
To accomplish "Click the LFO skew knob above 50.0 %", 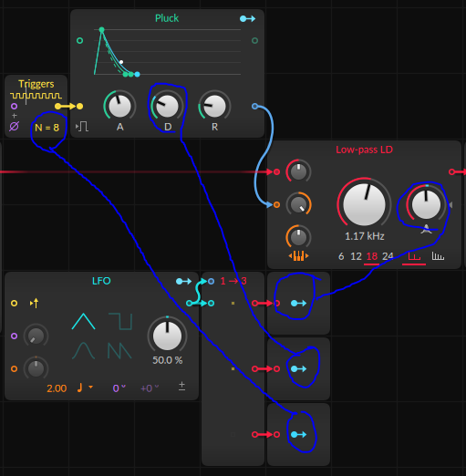I will (x=167, y=336).
